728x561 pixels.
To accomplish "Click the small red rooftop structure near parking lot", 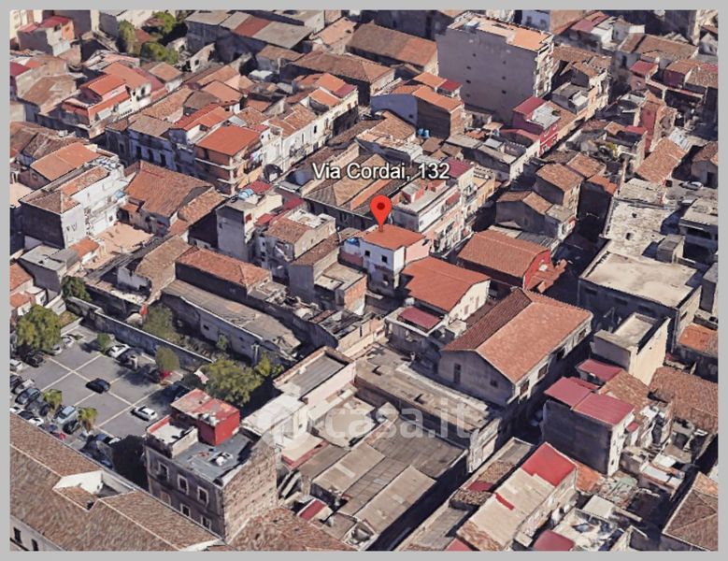I will [206, 415].
